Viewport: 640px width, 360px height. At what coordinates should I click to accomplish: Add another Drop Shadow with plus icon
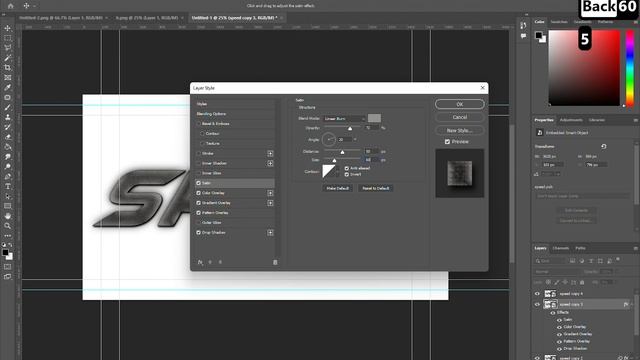(270, 233)
